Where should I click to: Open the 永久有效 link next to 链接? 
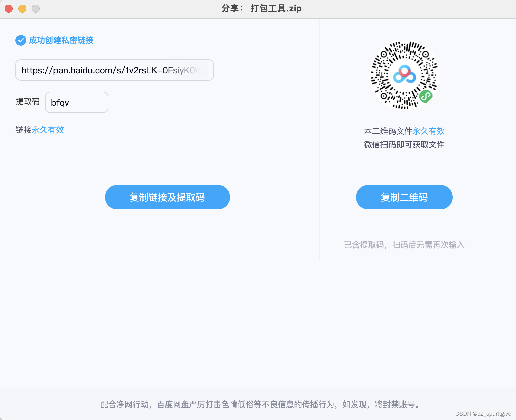coord(47,130)
